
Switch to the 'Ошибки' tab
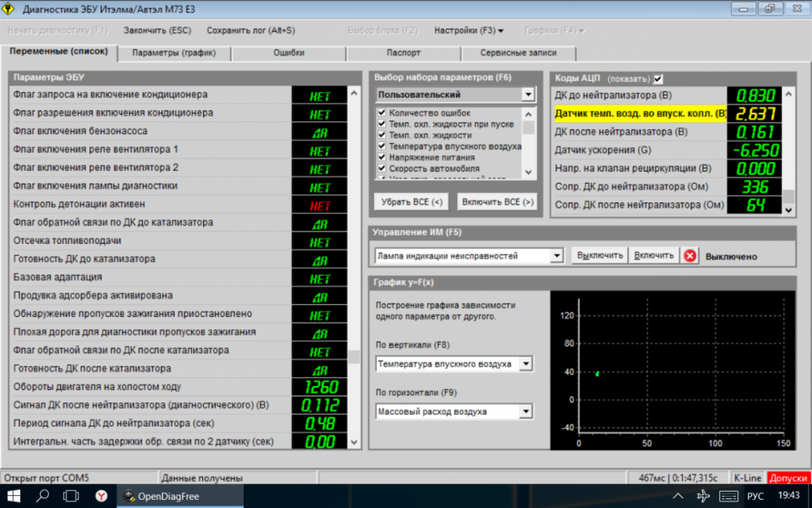tap(289, 53)
